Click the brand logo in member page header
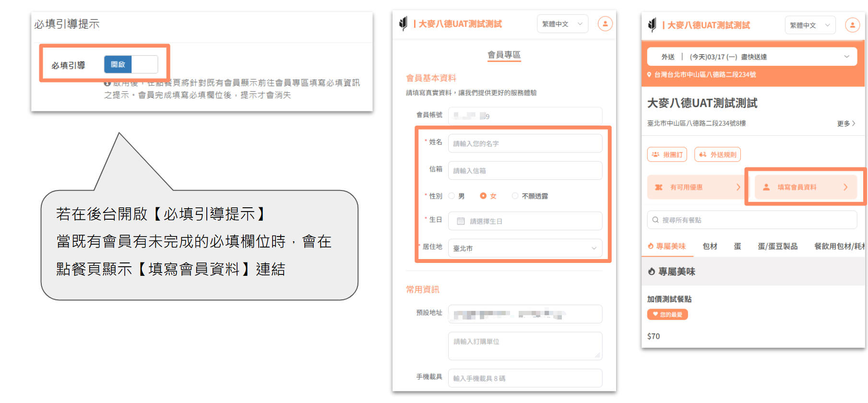868x403 pixels. [x=403, y=24]
